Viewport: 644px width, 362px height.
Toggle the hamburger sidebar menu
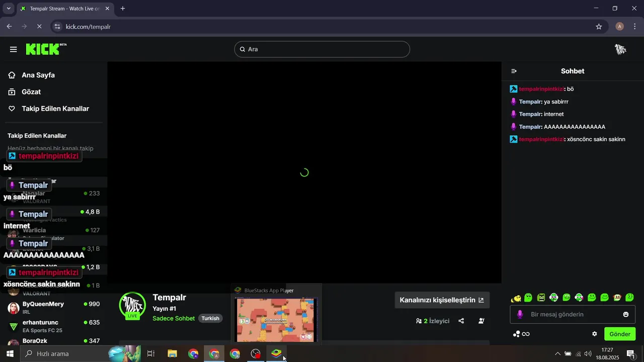(14, 49)
